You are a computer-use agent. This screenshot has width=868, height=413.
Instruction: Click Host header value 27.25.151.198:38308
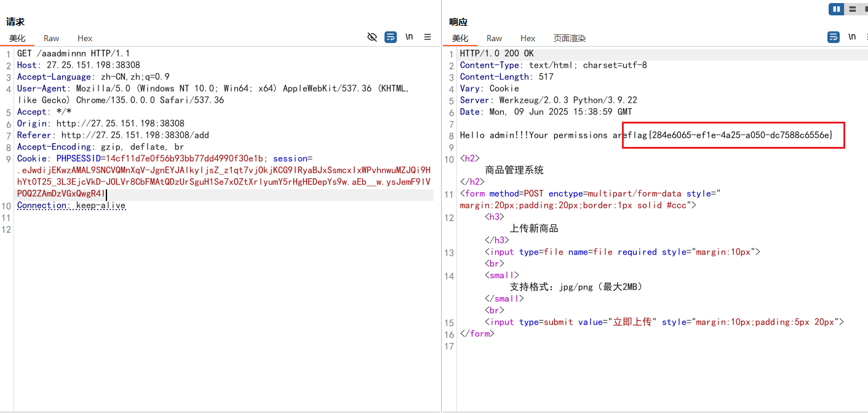(x=94, y=65)
